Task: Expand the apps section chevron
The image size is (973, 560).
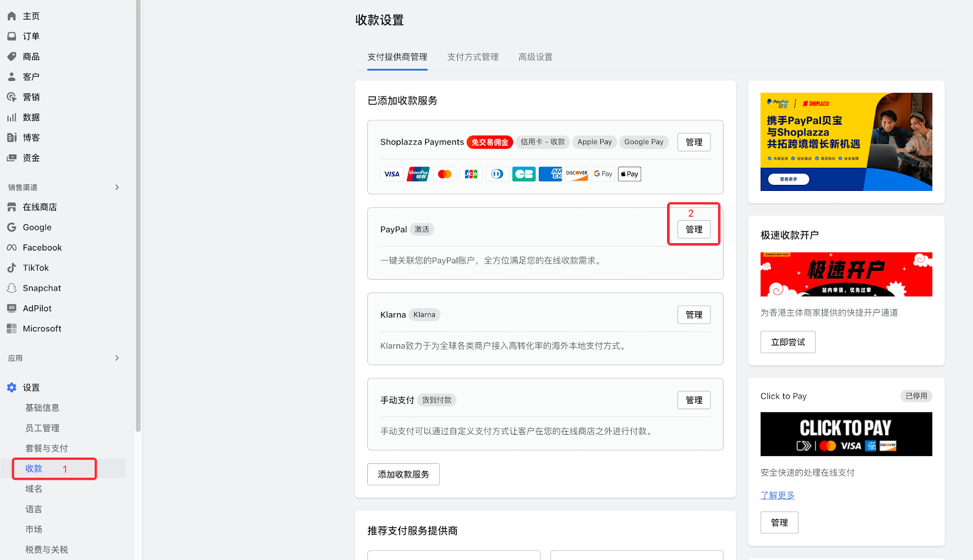Action: point(117,358)
